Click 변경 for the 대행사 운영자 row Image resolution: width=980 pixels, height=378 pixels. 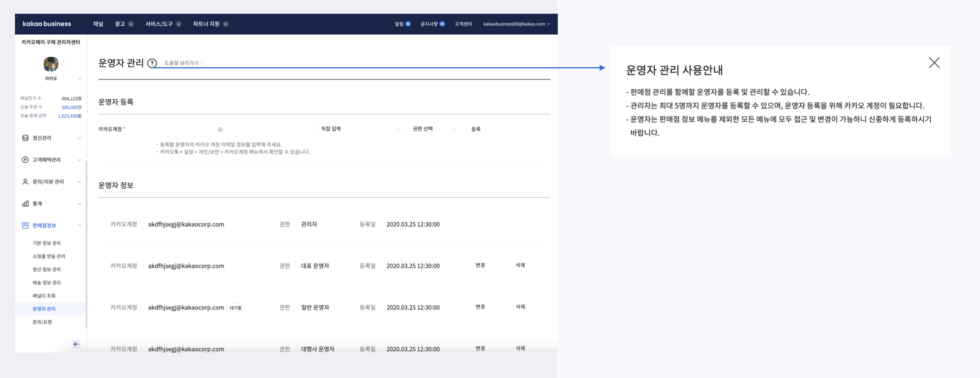point(480,346)
